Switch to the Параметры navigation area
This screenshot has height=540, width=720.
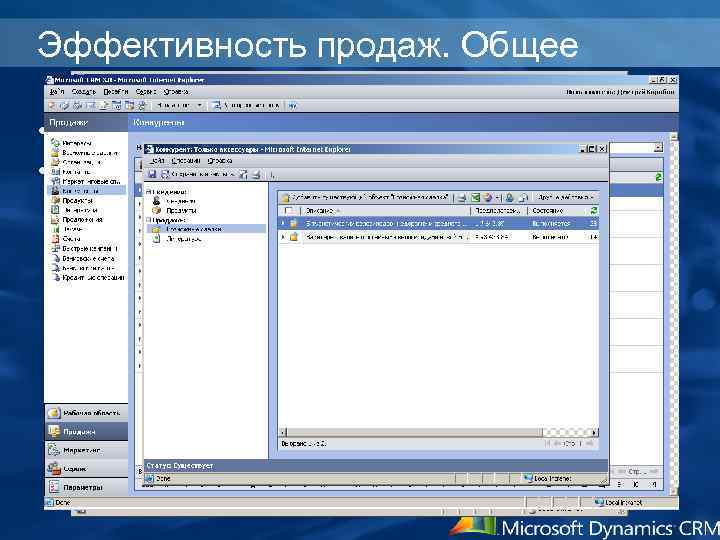(x=86, y=487)
